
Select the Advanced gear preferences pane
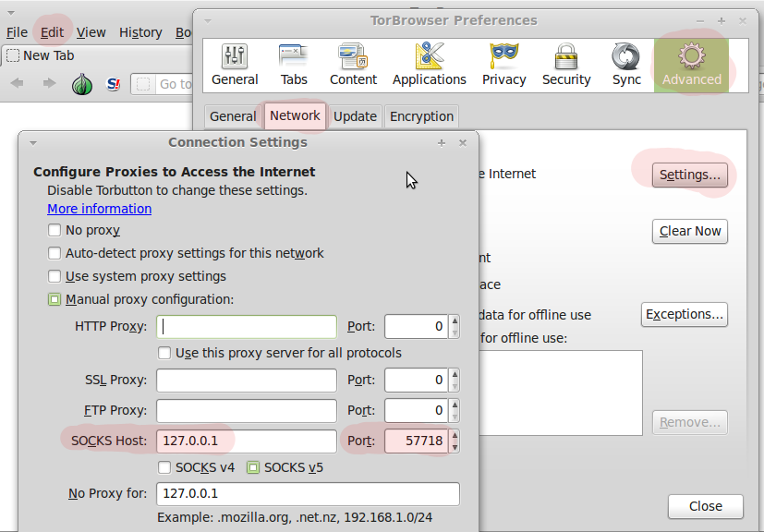coord(691,65)
